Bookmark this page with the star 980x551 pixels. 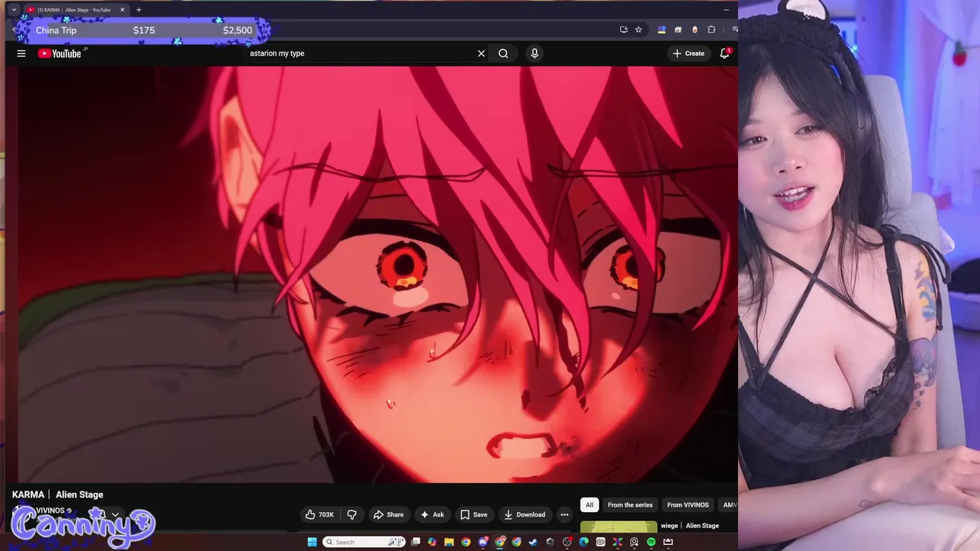tap(639, 30)
